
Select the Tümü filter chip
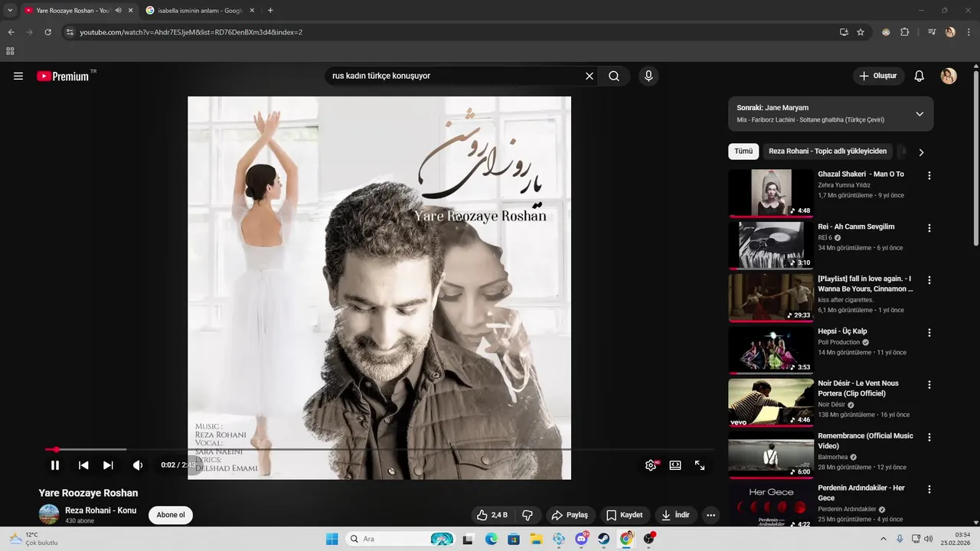743,152
